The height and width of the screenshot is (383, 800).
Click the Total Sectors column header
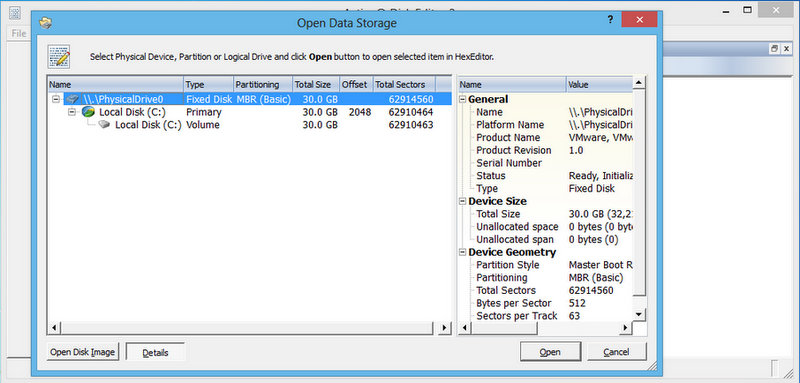(x=405, y=85)
